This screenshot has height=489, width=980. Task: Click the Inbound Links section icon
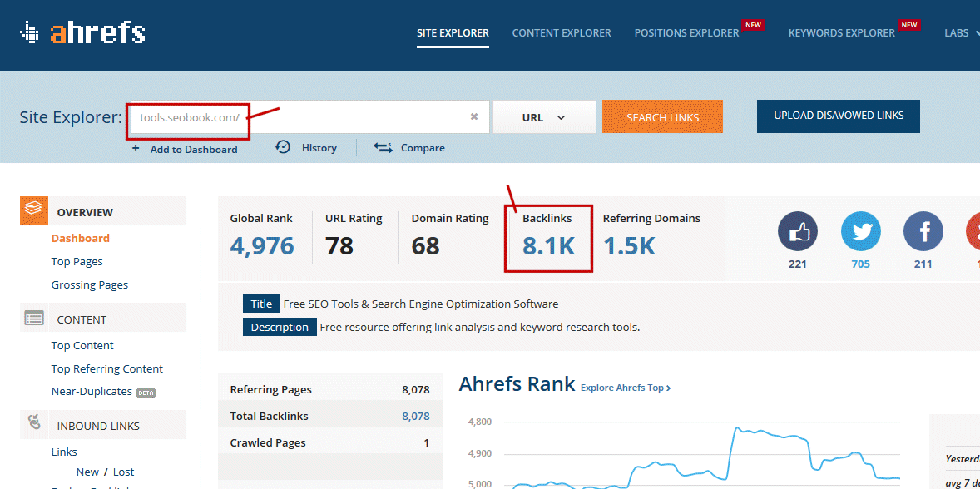click(34, 423)
